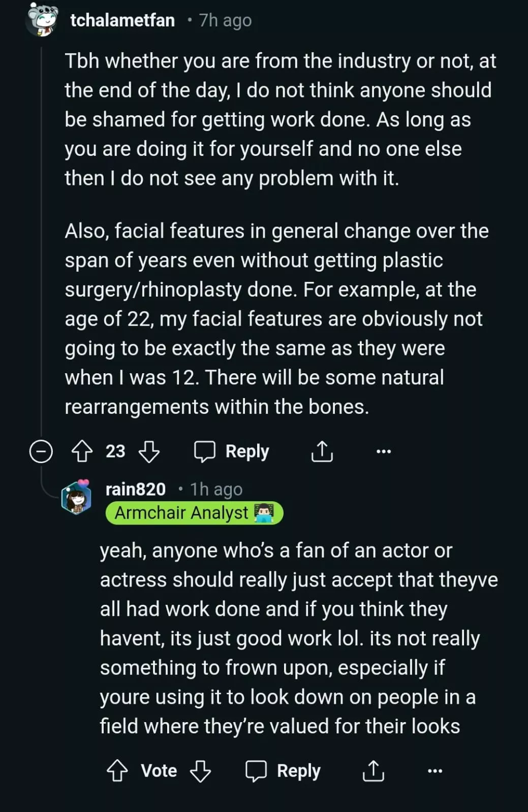Viewport: 528px width, 812px height.
Task: Tap the 1h ago timestamp
Action: [216, 489]
